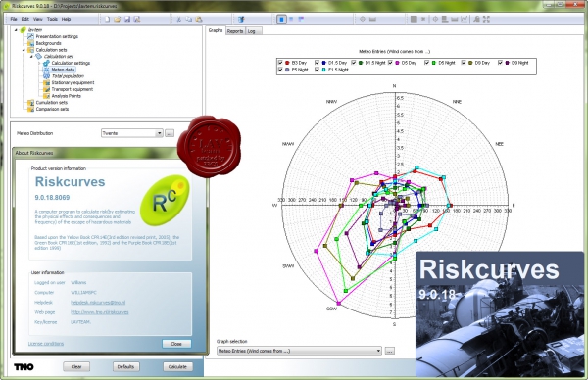
Task: Click the B3 Day red legend swatch
Action: pyautogui.click(x=287, y=63)
